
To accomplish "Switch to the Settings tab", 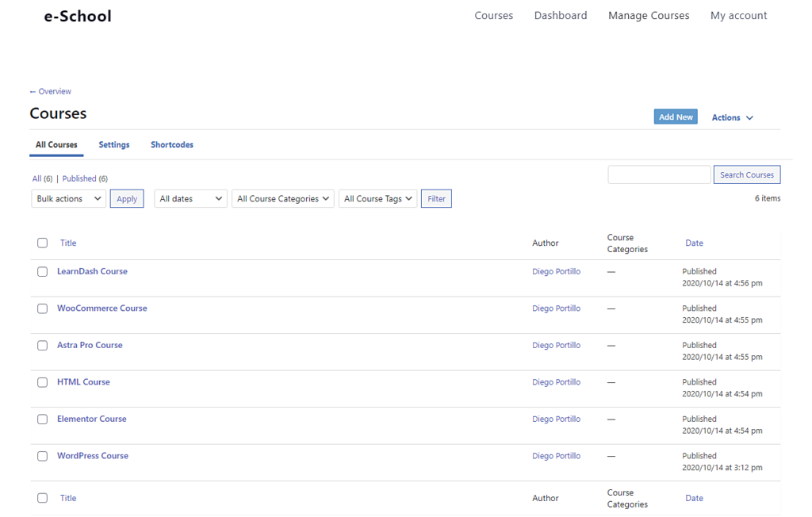I will [114, 145].
